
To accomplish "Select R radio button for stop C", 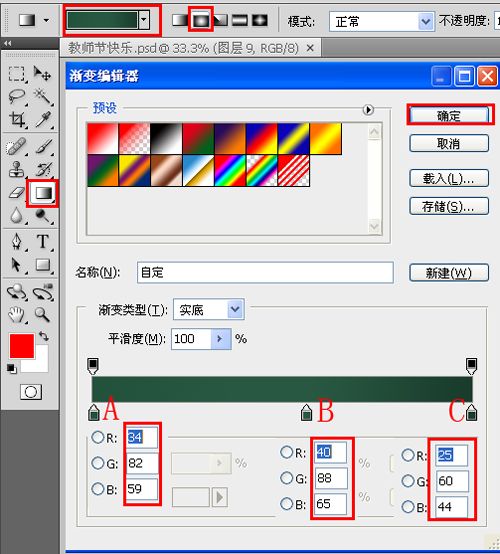I will coord(408,455).
